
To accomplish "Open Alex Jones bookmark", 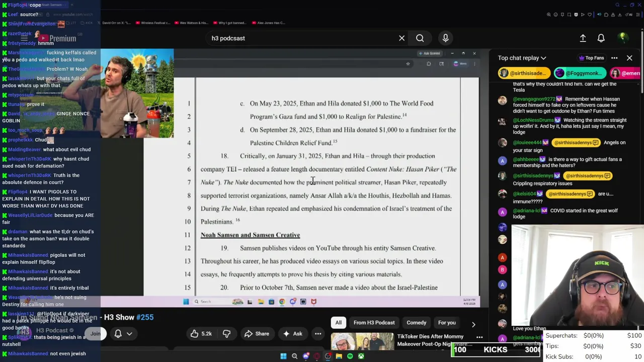I will coord(269,23).
